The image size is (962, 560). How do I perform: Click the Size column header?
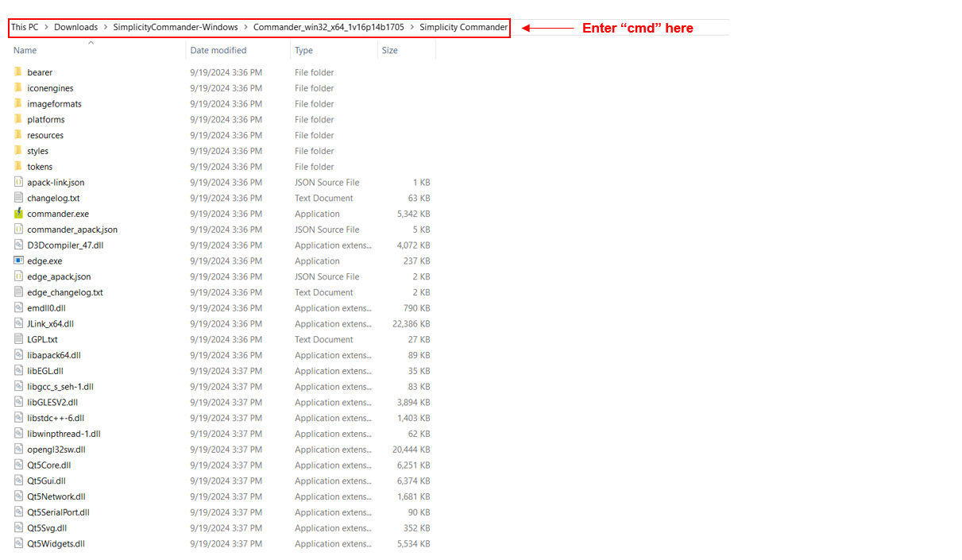pos(389,50)
